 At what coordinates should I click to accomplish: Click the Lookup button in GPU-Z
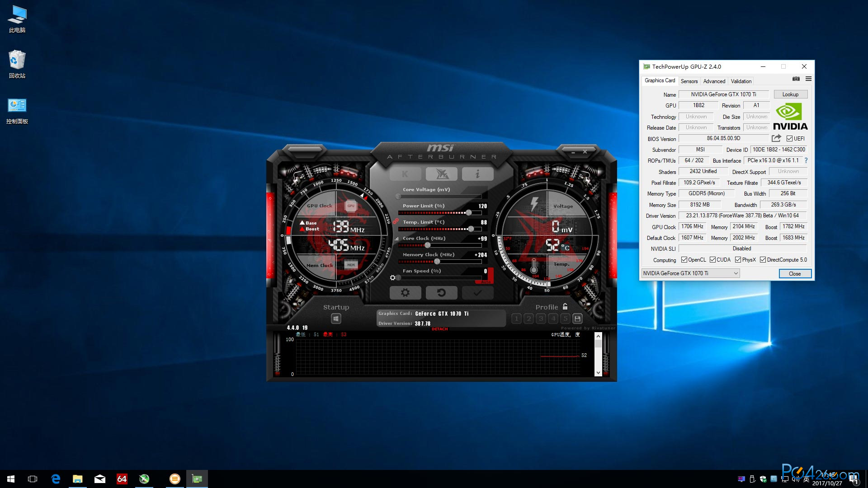pos(790,94)
